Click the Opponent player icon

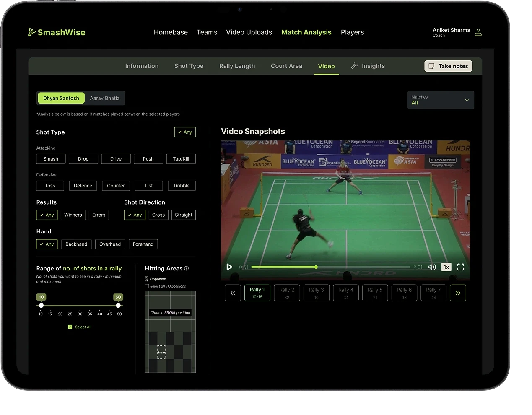[147, 279]
